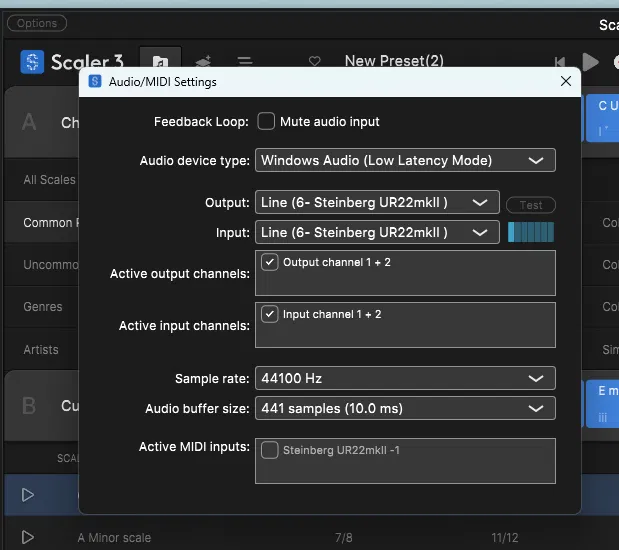
Task: Click the A Minor scale text
Action: (114, 537)
